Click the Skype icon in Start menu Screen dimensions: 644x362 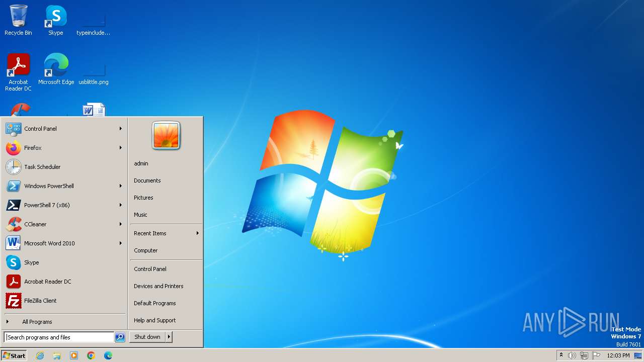(x=13, y=262)
